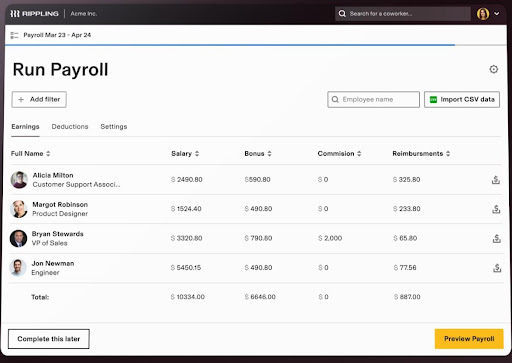This screenshot has height=363, width=512.
Task: Sort by Bonus column arrows
Action: 269,154
